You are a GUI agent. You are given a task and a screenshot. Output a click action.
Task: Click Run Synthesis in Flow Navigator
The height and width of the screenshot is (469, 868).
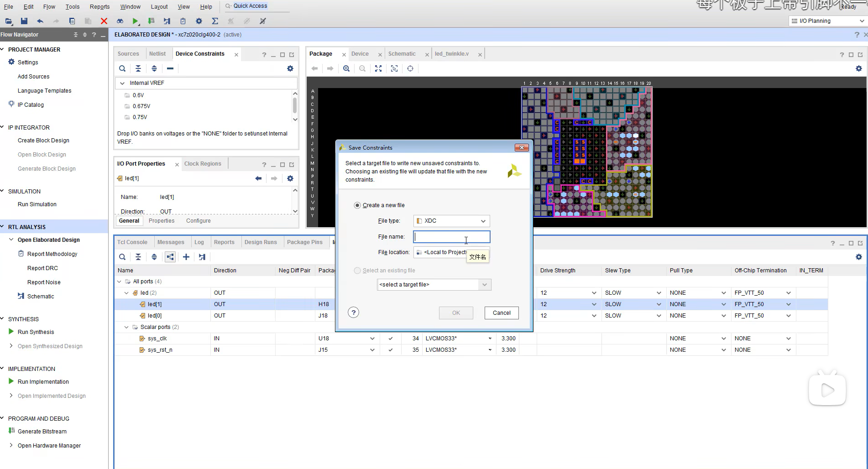pyautogui.click(x=36, y=332)
